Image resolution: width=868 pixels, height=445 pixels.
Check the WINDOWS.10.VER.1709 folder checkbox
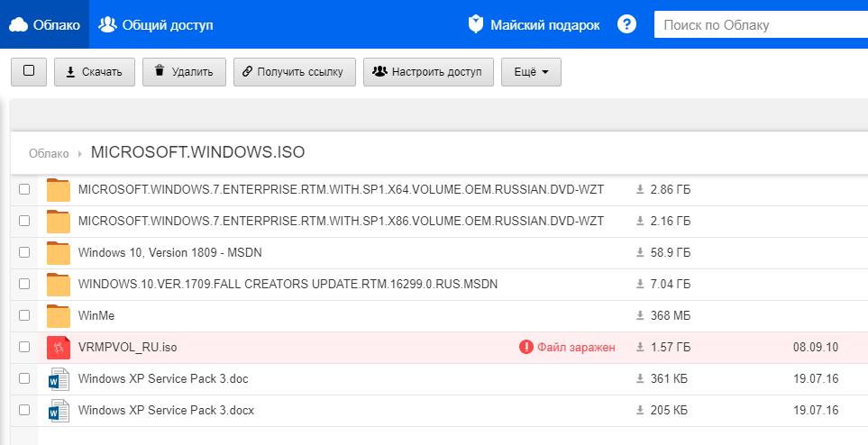[x=24, y=284]
